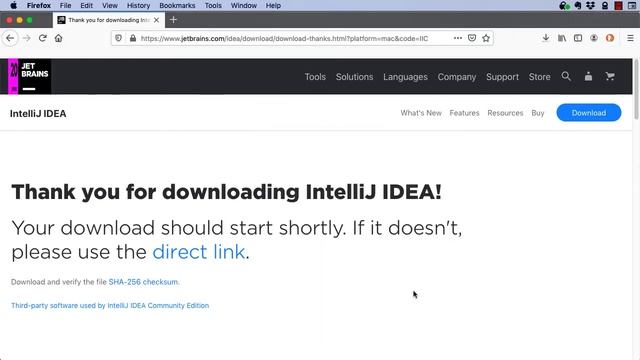Open the Buy page
This screenshot has width=640, height=360.
(538, 113)
